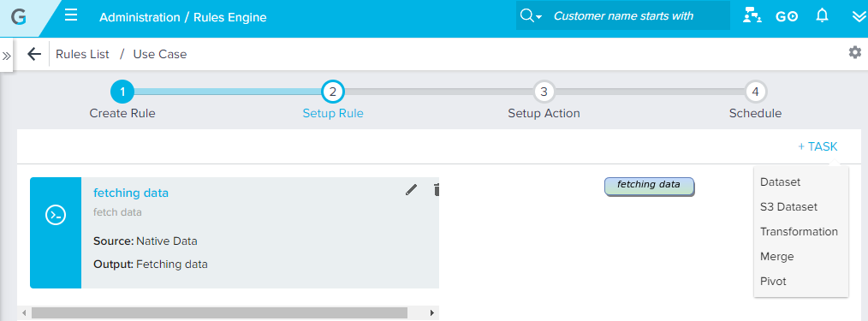868x321 pixels.
Task: Jump to step 3 Setup Action
Action: (544, 92)
